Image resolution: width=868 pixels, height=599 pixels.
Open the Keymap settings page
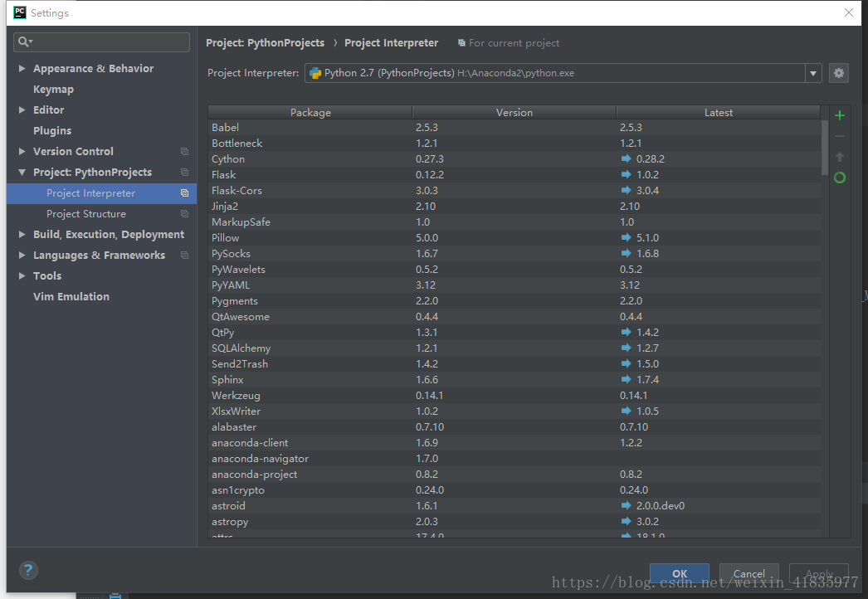[x=53, y=89]
